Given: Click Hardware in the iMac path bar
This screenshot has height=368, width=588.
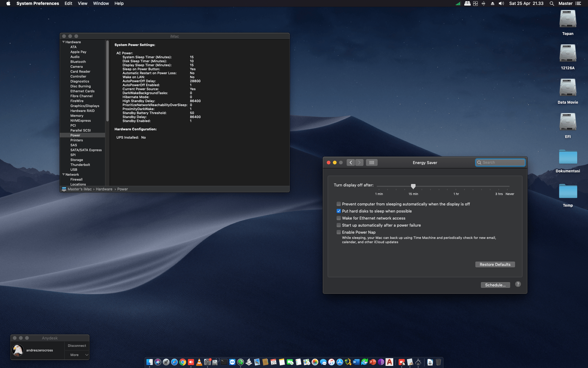Looking at the screenshot, I should click(x=104, y=189).
